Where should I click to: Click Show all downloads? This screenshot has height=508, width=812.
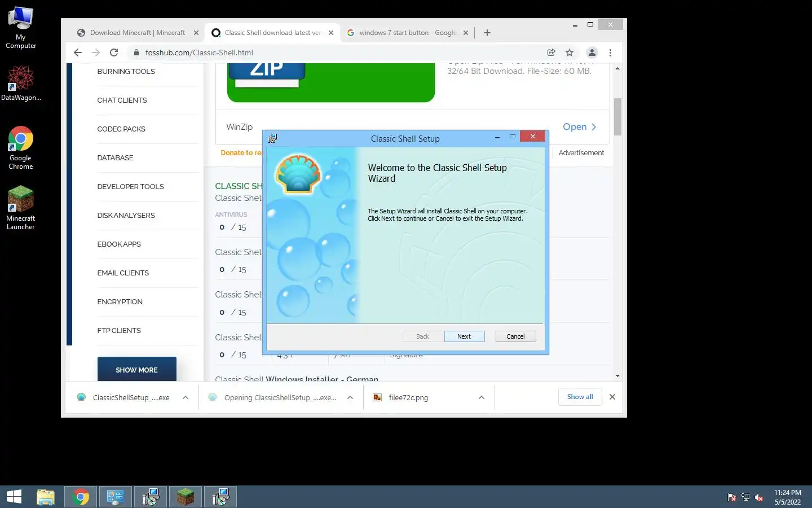pyautogui.click(x=580, y=397)
